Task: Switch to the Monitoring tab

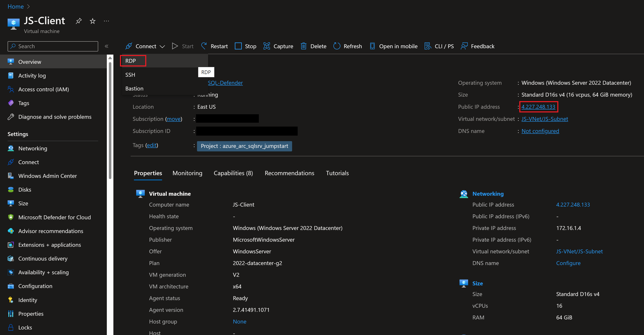Action: (x=187, y=173)
